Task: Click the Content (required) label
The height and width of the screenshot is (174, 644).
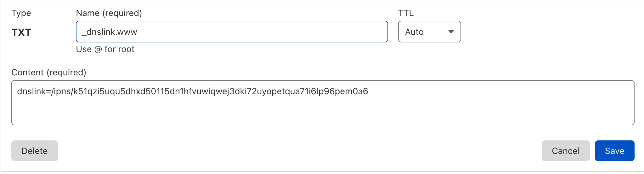Action: click(49, 73)
